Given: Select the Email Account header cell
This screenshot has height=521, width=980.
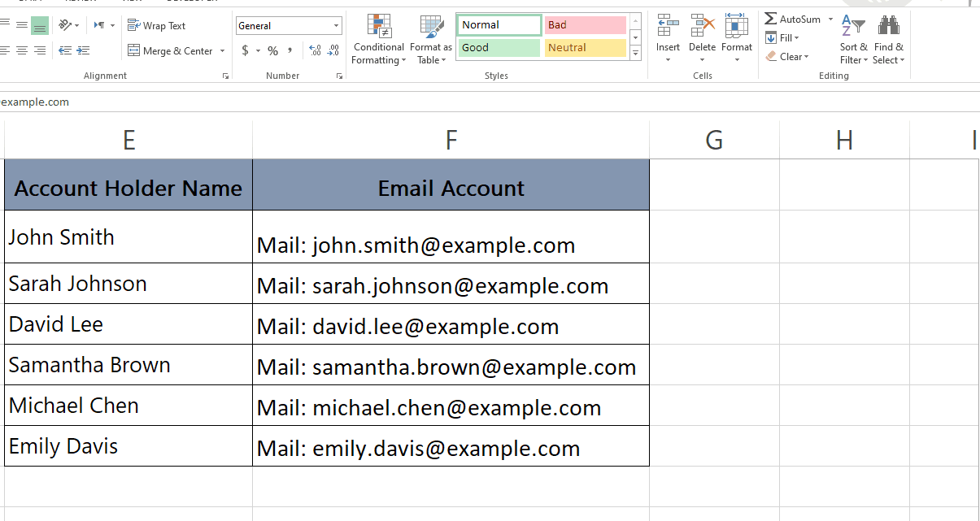Looking at the screenshot, I should click(x=451, y=185).
